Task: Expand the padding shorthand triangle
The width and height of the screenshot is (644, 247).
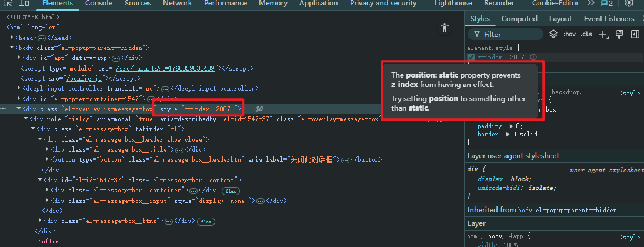Action: point(511,126)
